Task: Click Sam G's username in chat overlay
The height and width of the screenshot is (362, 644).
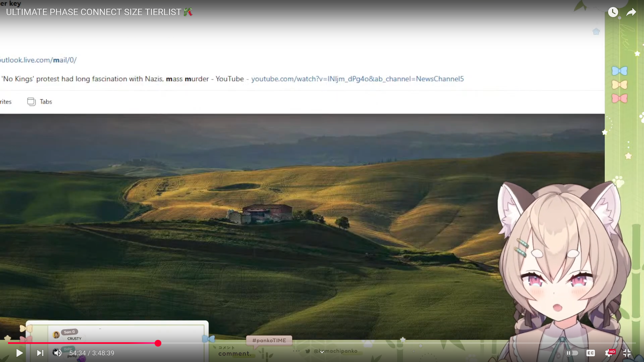Action: 69,332
